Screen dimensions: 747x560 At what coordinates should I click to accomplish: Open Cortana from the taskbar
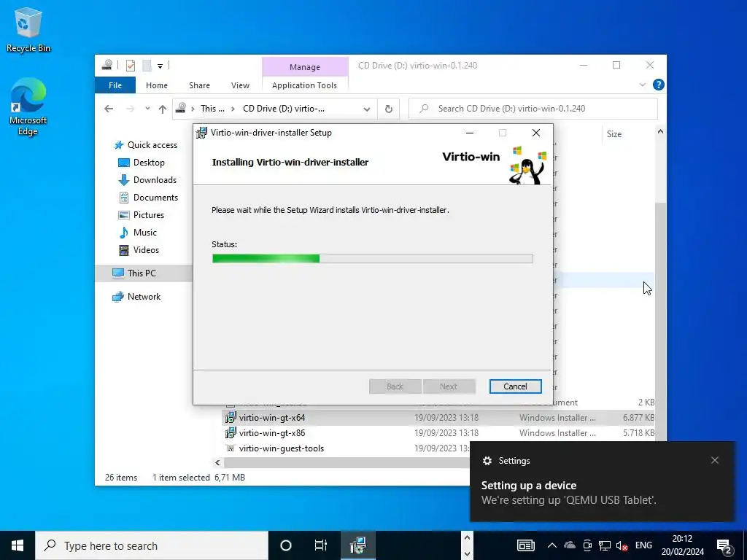click(286, 545)
